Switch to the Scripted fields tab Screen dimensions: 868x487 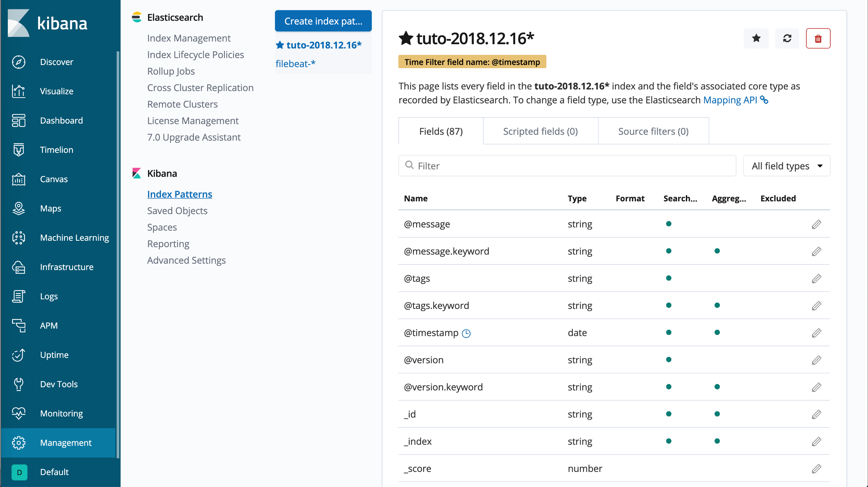540,132
